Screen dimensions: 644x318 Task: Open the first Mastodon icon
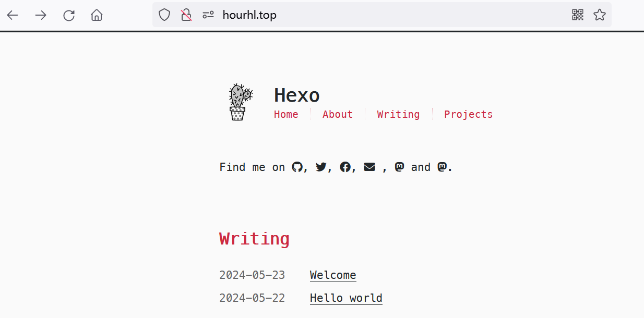pyautogui.click(x=399, y=167)
